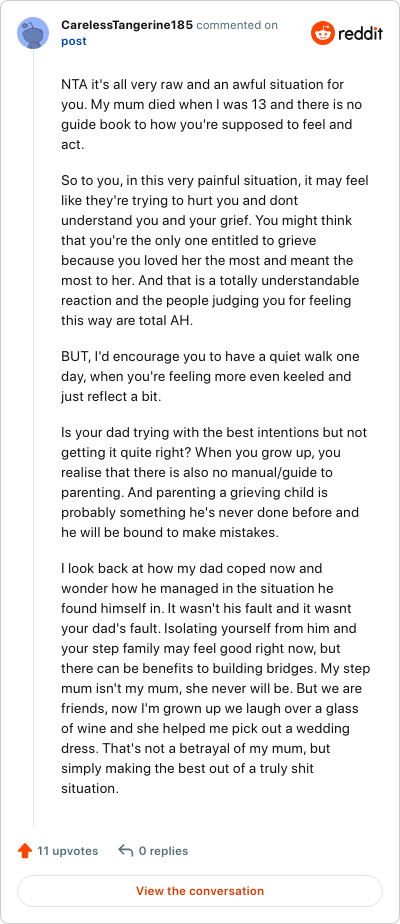This screenshot has width=400, height=924.
Task: Open "View the conversation" button
Action: click(x=200, y=890)
